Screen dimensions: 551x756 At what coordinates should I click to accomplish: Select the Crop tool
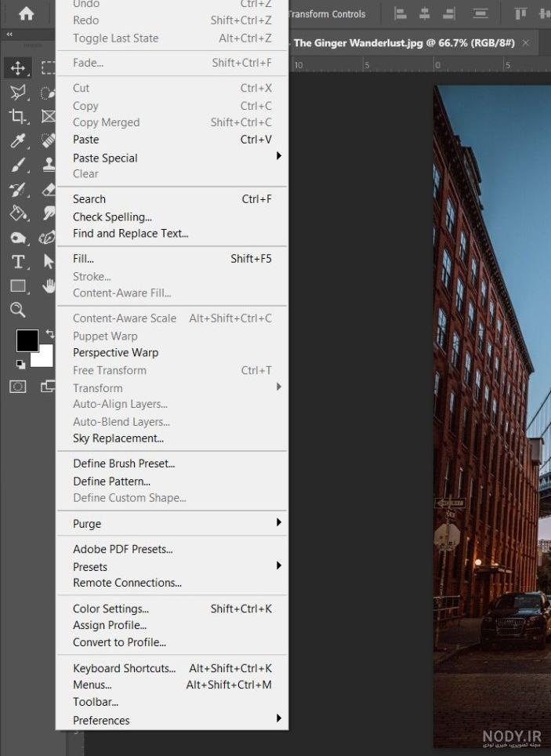pos(18,116)
